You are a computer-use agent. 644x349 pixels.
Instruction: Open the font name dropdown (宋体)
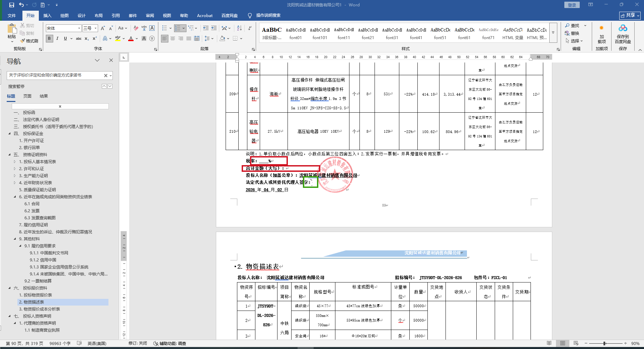(x=79, y=28)
